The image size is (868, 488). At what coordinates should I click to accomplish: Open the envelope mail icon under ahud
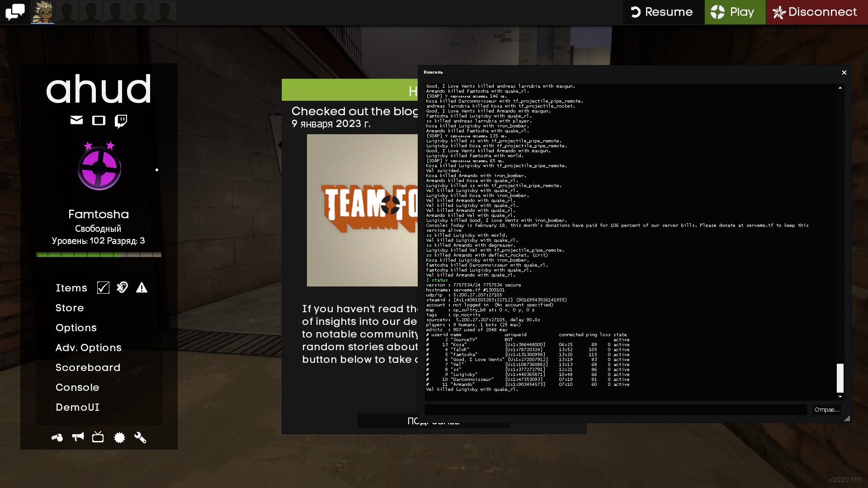click(x=76, y=120)
